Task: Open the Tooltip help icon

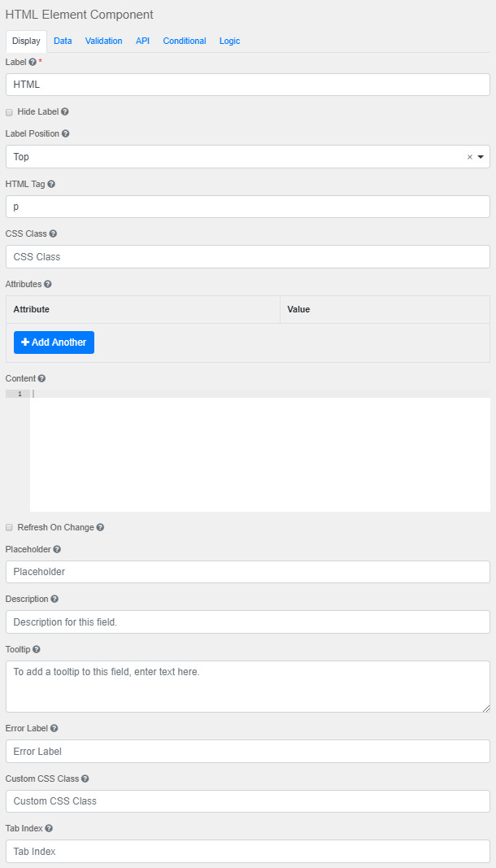Action: click(37, 649)
